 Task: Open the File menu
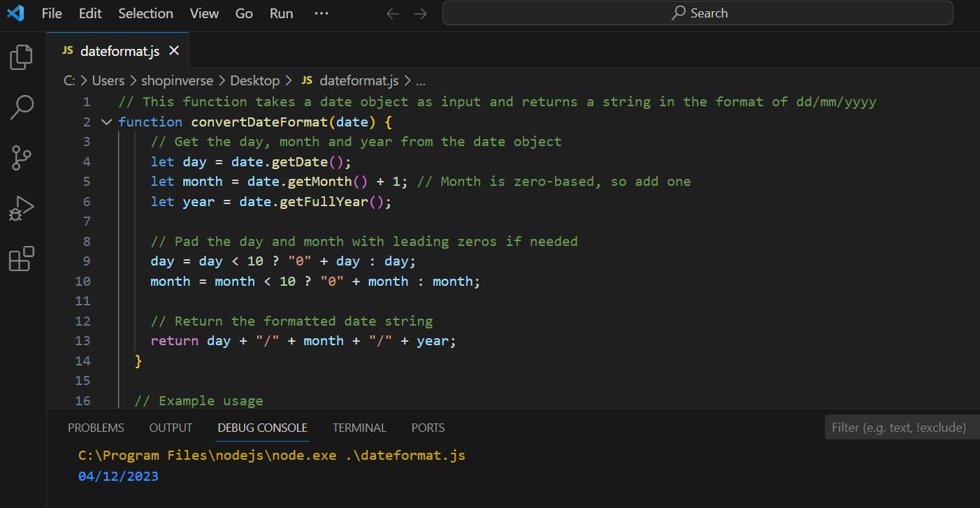click(x=52, y=13)
